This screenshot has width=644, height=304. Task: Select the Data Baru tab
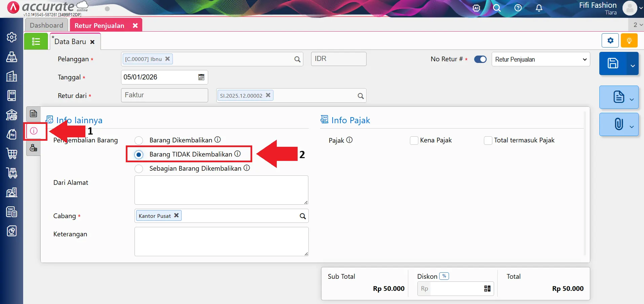click(70, 42)
